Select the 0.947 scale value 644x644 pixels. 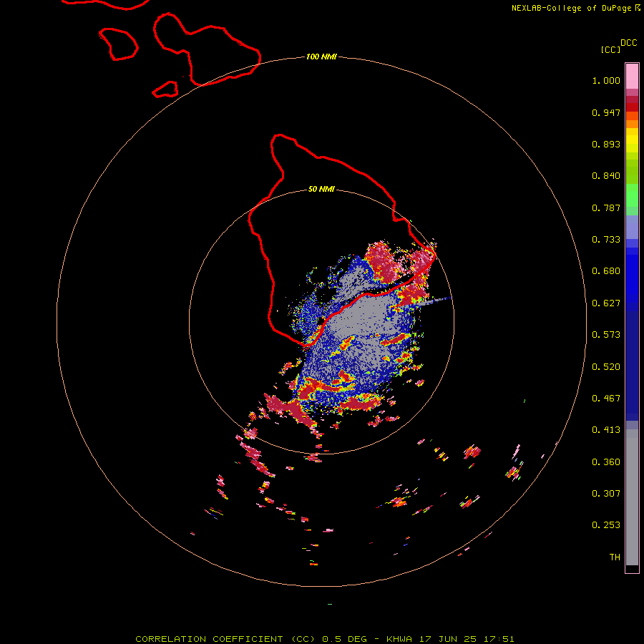(606, 112)
